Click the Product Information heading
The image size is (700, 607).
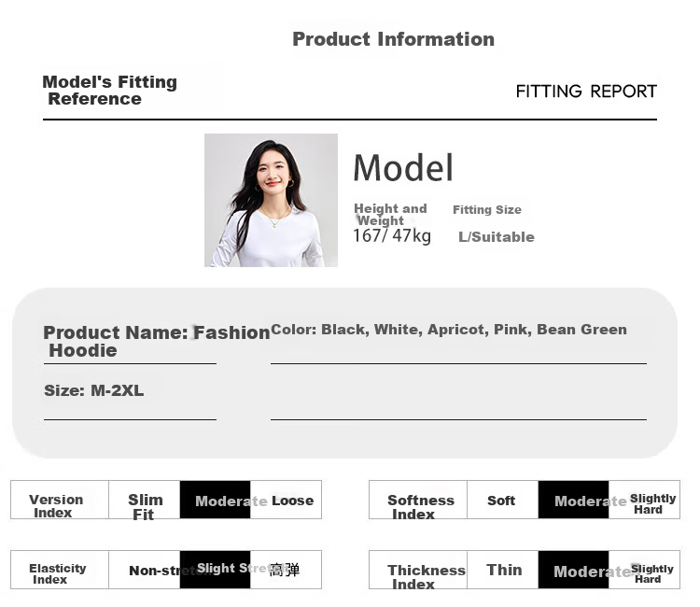393,39
